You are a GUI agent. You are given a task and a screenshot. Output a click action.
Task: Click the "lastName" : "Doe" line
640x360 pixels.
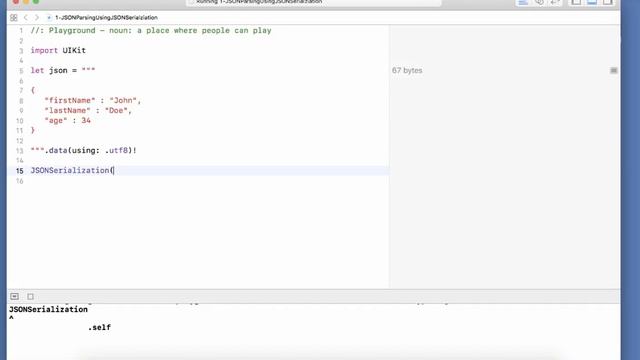coord(88,111)
